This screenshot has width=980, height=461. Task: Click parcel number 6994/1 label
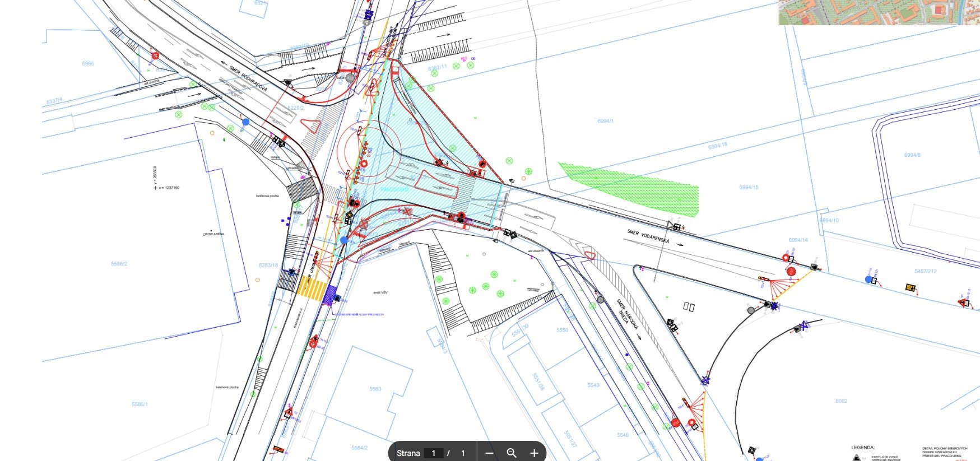point(605,121)
